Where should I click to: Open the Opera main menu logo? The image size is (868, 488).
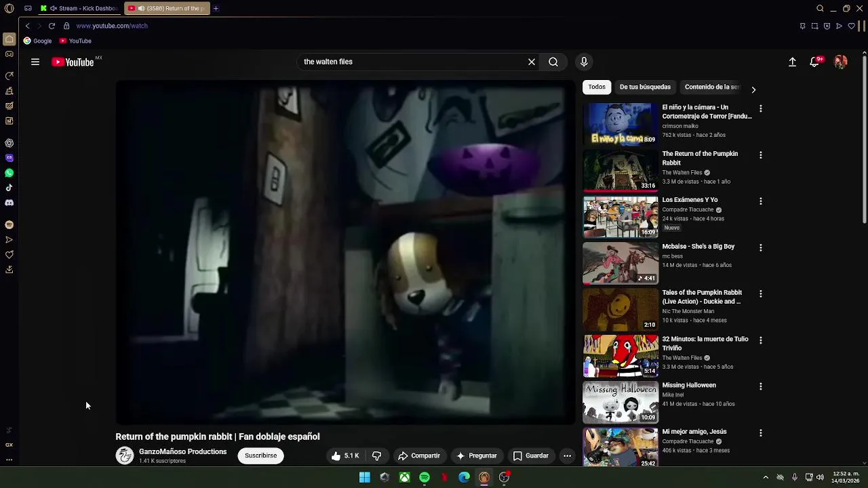9,8
